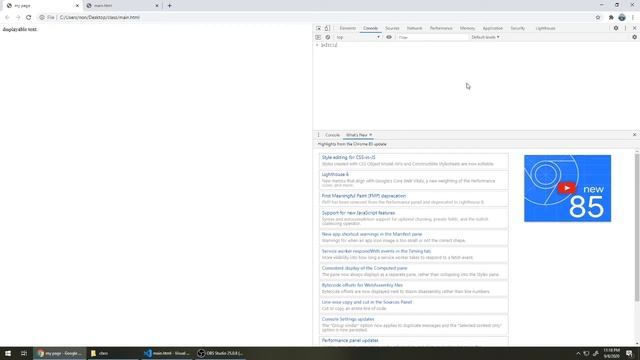
Task: Switch to the Lighthouse panel tab
Action: tap(545, 28)
